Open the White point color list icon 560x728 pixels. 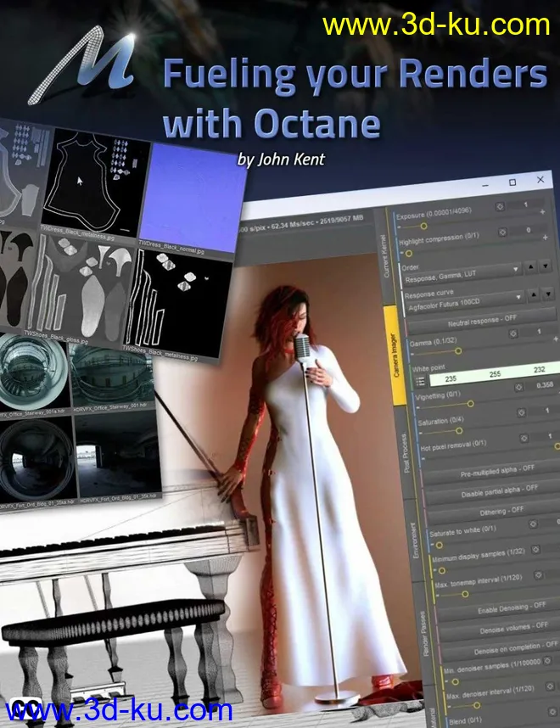(421, 381)
